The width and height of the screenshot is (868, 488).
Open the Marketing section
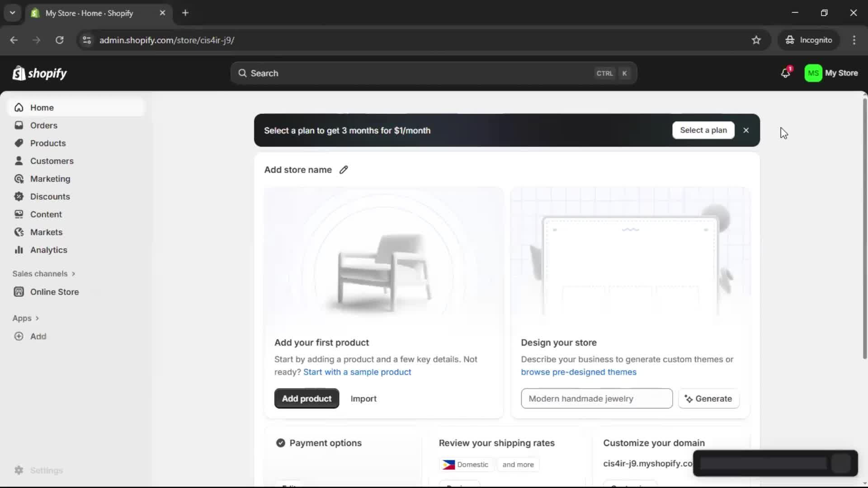(x=50, y=179)
